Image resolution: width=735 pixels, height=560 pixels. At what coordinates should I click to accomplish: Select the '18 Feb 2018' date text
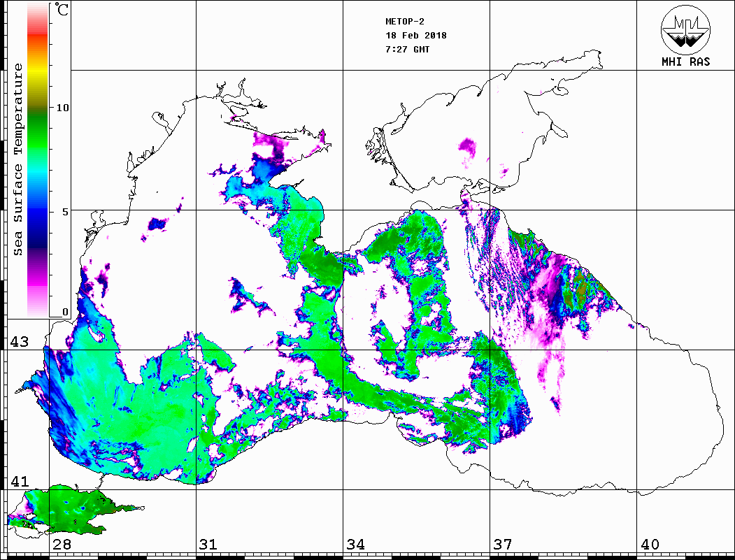(x=416, y=35)
